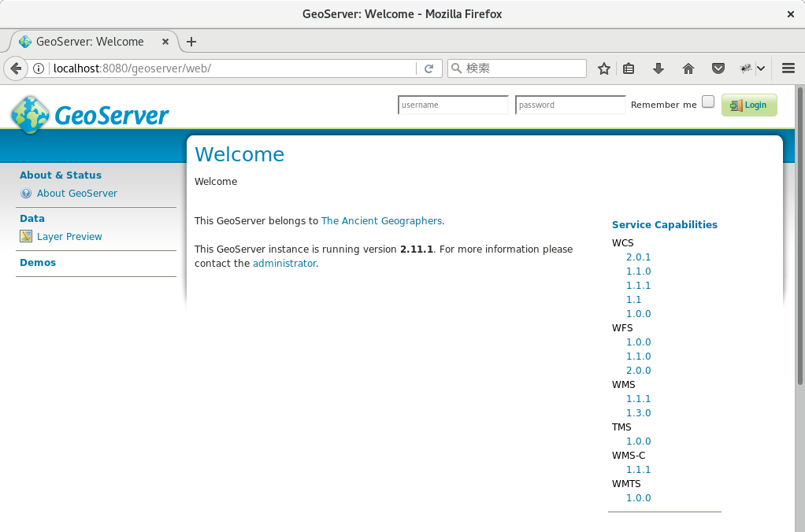Screen dimensions: 805x532
Task: Show bookmarks list icon in toolbar
Action: pyautogui.click(x=629, y=68)
